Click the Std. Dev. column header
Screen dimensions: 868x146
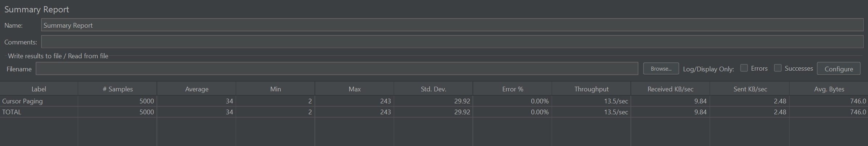(433, 89)
